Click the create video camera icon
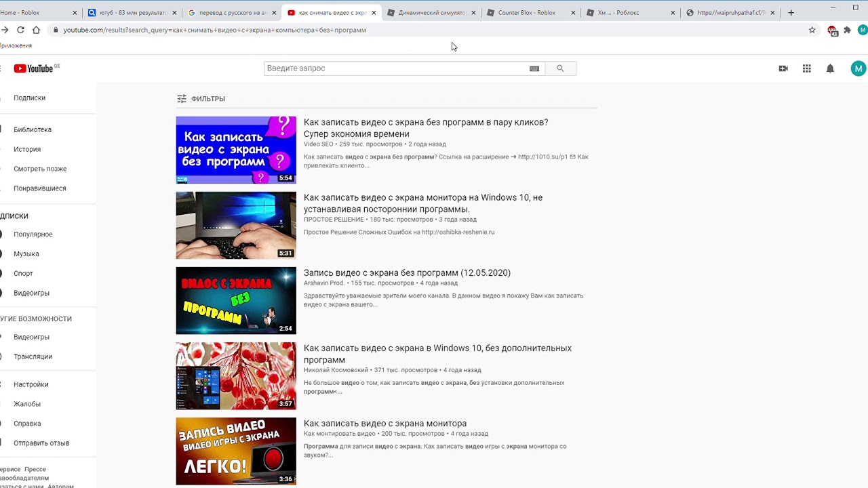868x488 pixels. 783,68
